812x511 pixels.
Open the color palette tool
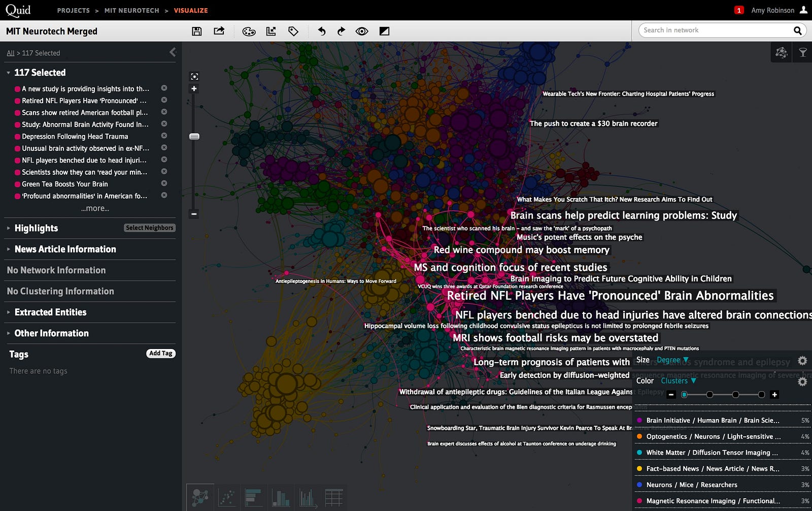pyautogui.click(x=249, y=31)
